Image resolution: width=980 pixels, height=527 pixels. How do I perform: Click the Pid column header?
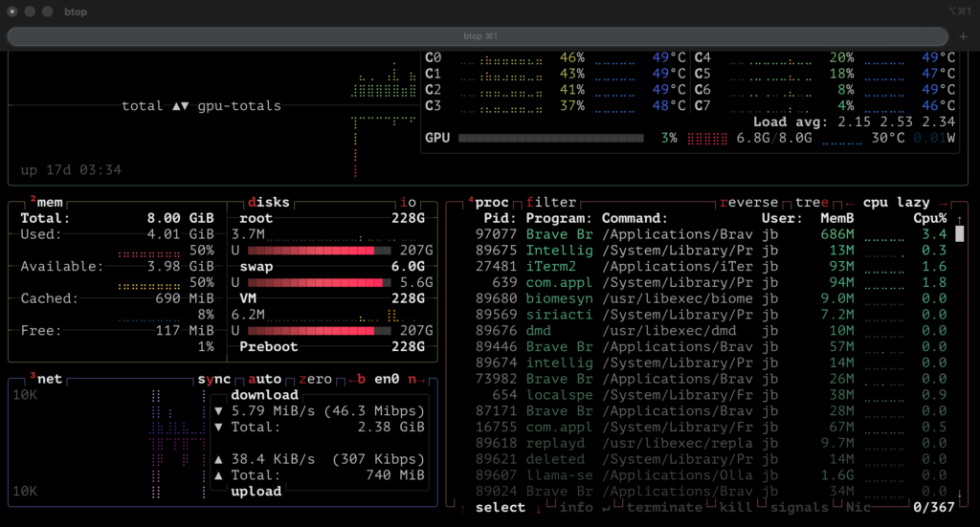[x=500, y=218]
